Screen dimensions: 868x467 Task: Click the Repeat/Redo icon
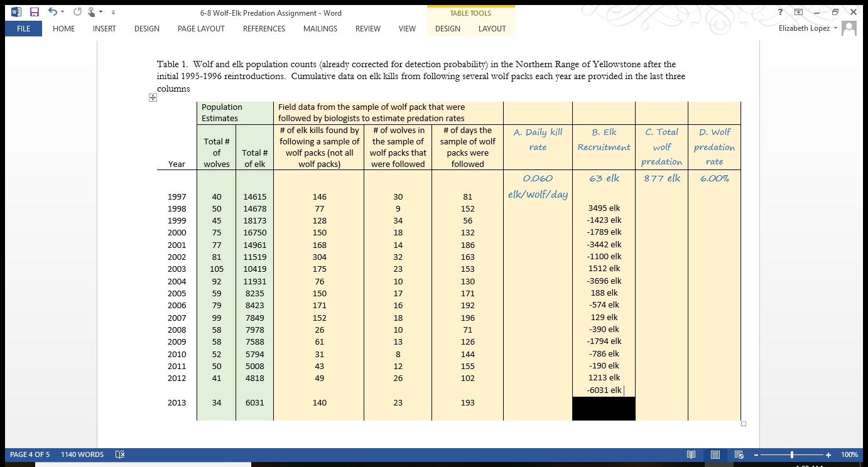tap(77, 11)
